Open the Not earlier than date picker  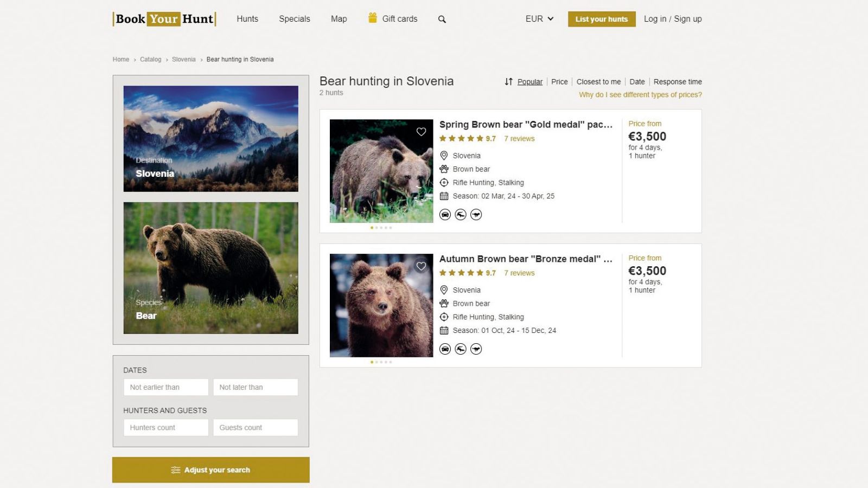click(166, 387)
